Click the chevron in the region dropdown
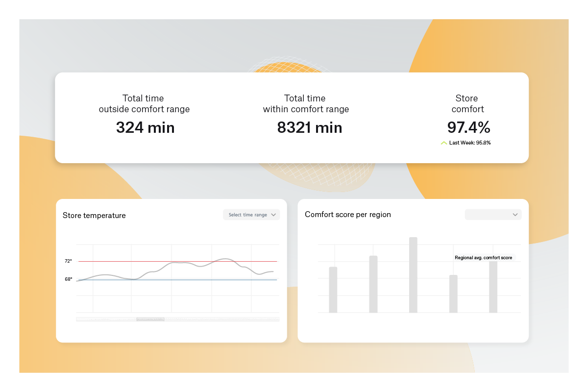Screen dimensions: 588x392 pos(515,215)
